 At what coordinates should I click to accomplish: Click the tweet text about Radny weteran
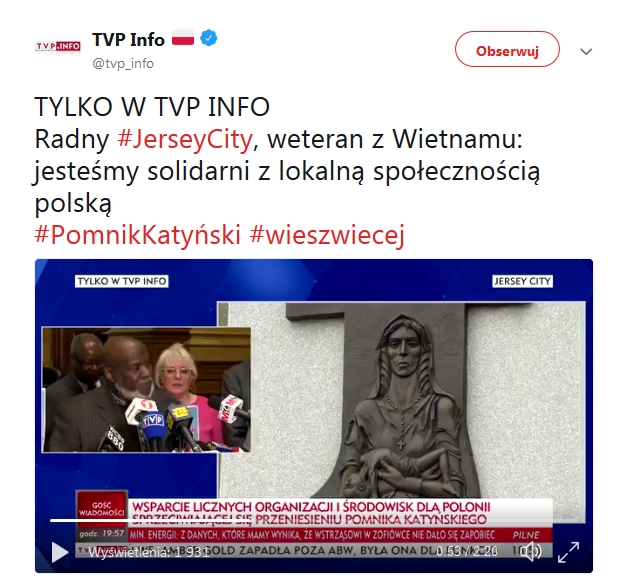[x=287, y=171]
